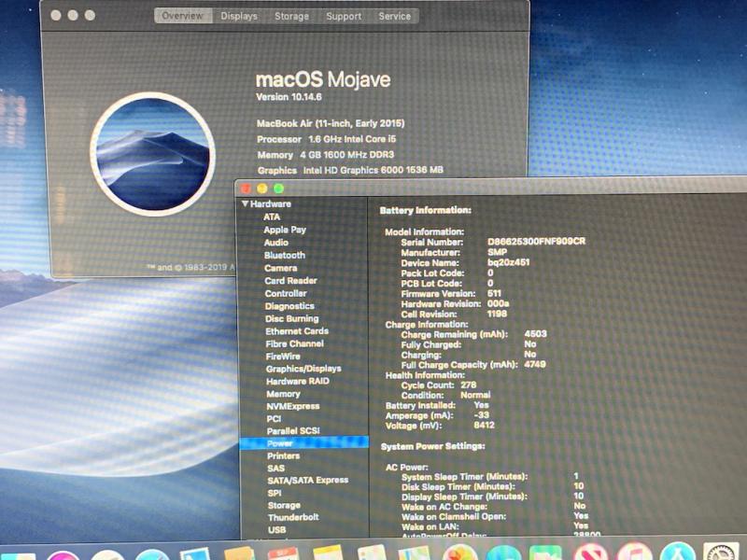Click the cell revision value '1198'
The image size is (747, 560).
pos(497,314)
